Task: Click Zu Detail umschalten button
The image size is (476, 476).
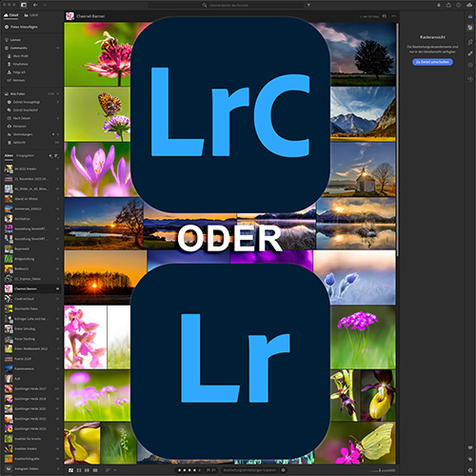Action: click(432, 62)
